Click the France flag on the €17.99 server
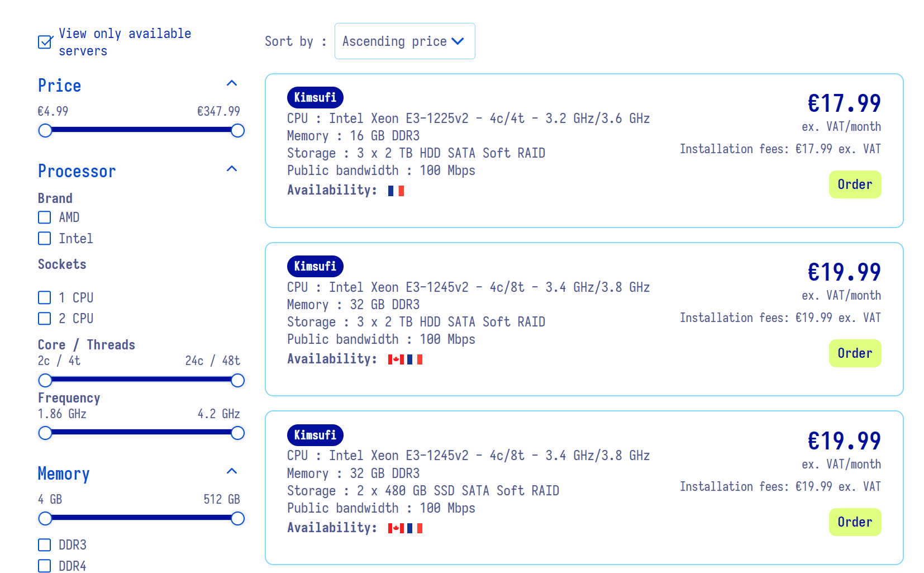The image size is (924, 573). [x=396, y=191]
